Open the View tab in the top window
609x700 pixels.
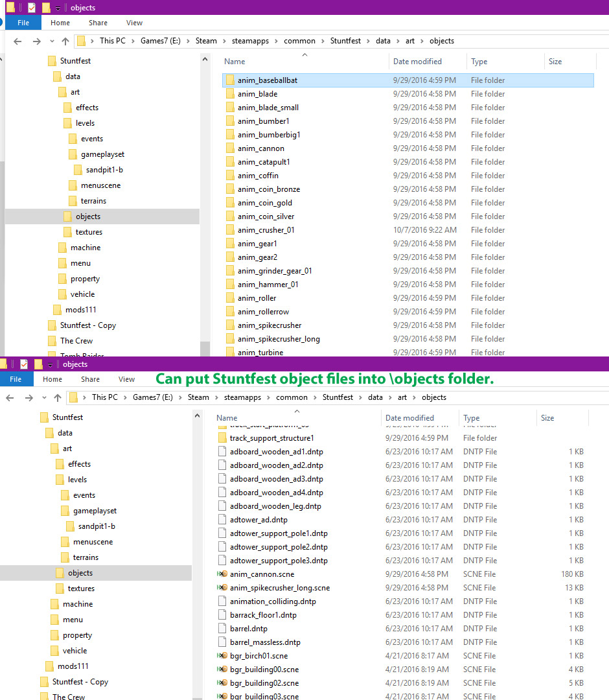(x=134, y=23)
